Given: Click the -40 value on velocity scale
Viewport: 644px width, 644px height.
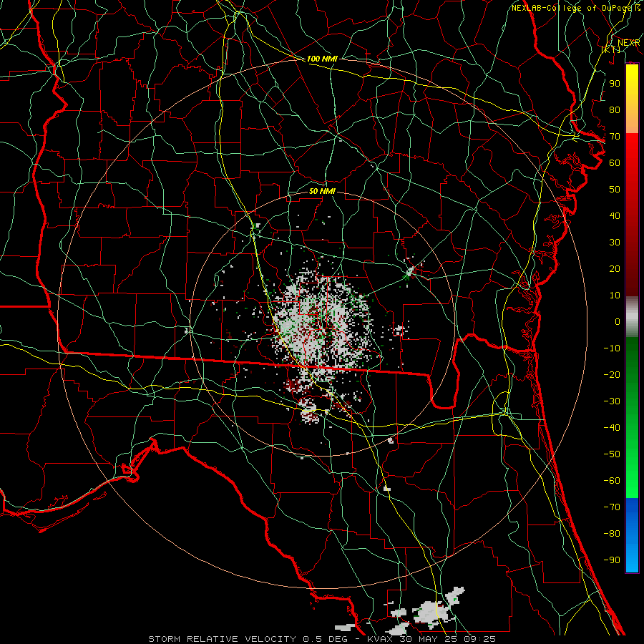Looking at the screenshot, I should pos(612,428).
